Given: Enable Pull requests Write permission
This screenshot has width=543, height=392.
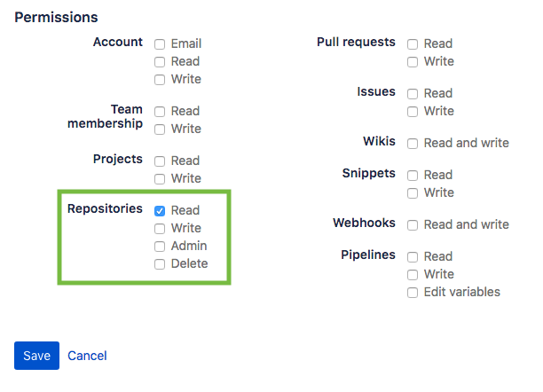Looking at the screenshot, I should click(413, 62).
